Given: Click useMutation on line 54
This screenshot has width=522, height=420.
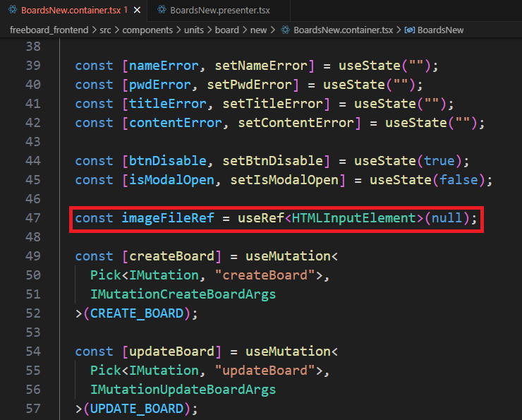Looking at the screenshot, I should pos(288,351).
